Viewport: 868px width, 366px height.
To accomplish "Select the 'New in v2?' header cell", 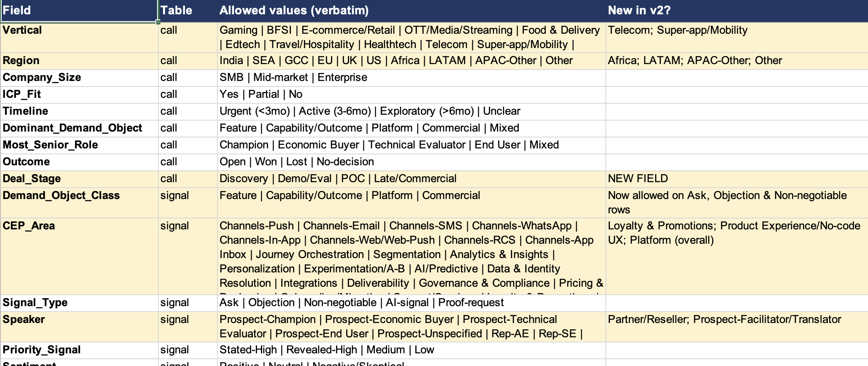I will [737, 11].
